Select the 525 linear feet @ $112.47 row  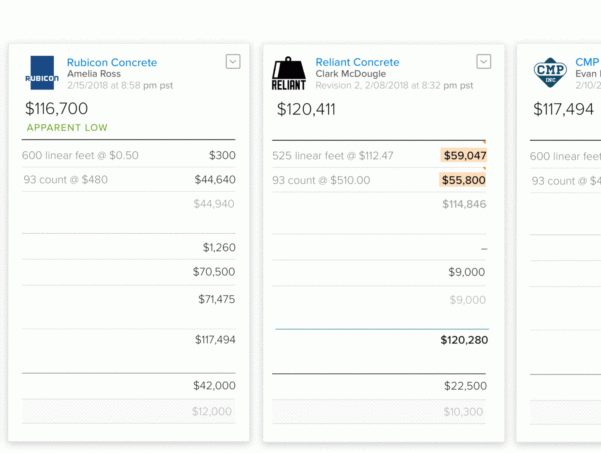[x=333, y=155]
